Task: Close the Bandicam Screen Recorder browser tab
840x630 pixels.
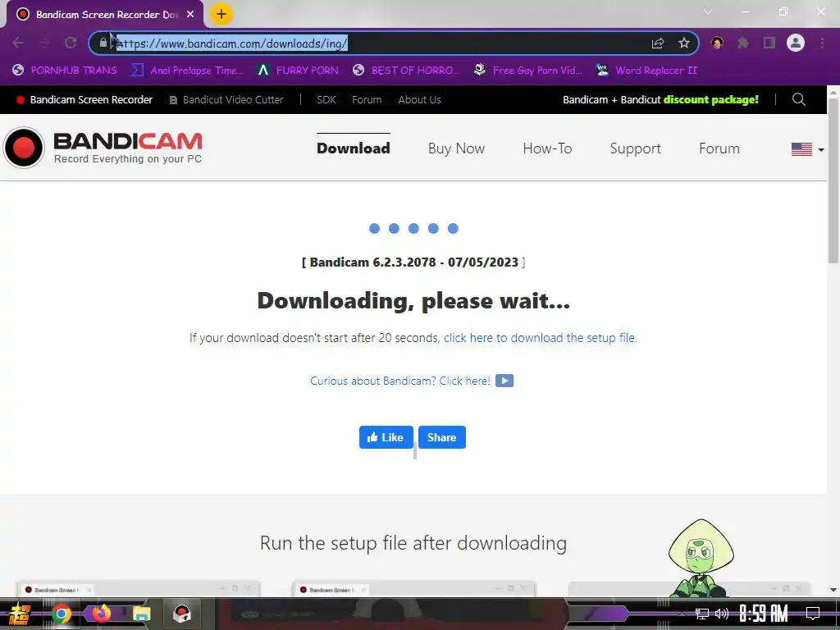Action: tap(190, 15)
